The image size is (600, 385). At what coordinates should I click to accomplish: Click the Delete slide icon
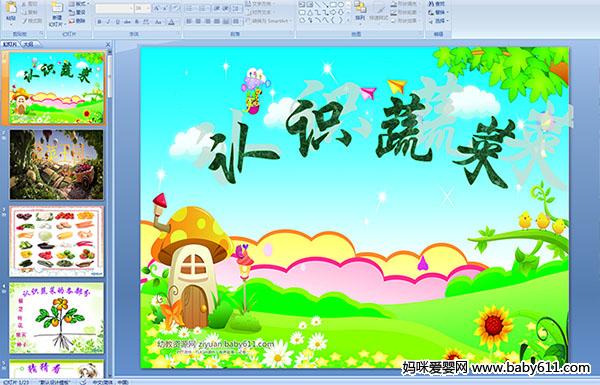pyautogui.click(x=77, y=21)
